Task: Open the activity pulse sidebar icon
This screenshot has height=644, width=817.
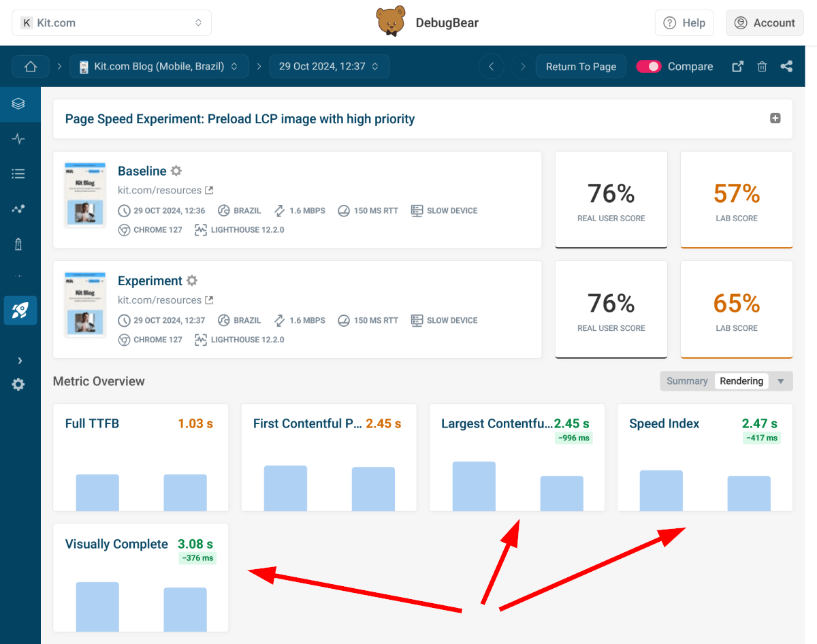Action: (18, 139)
